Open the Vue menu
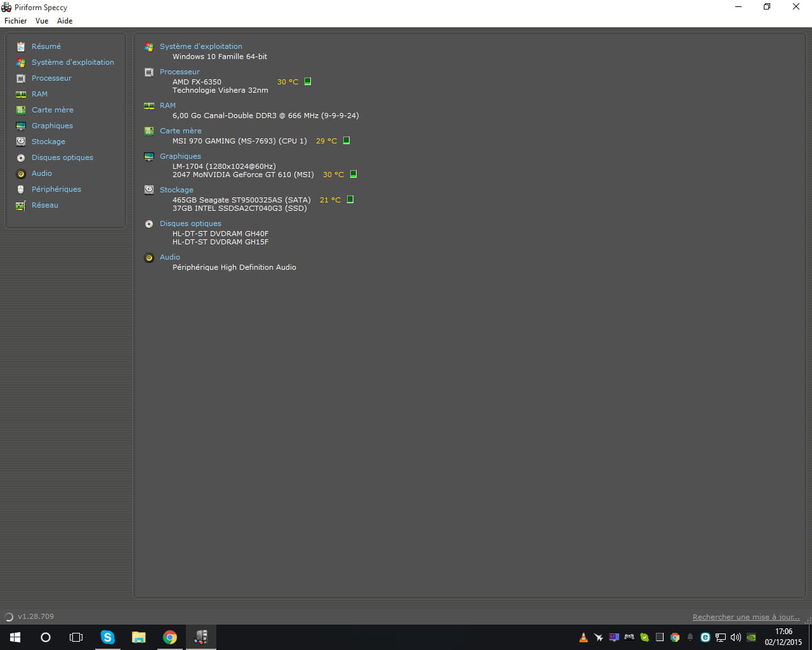Image resolution: width=812 pixels, height=650 pixels. tap(42, 21)
